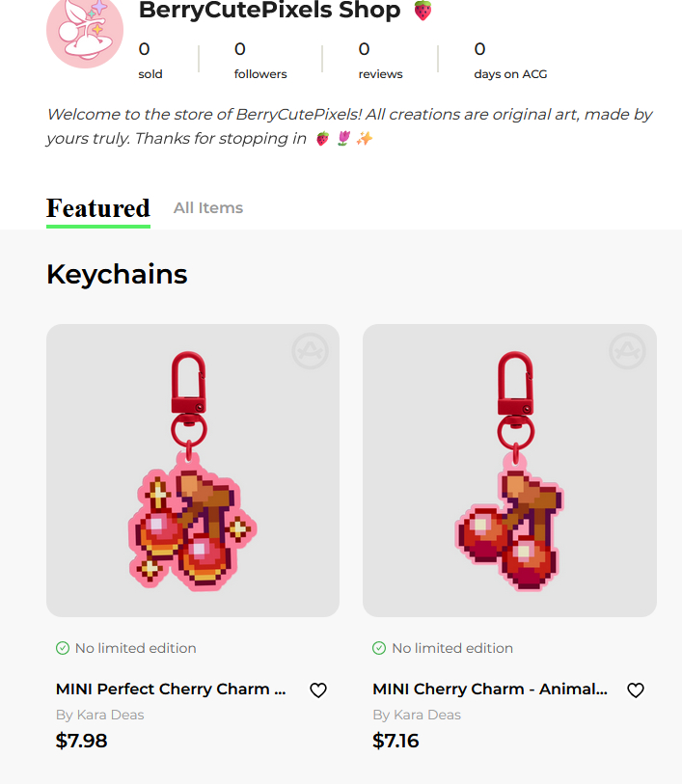The width and height of the screenshot is (682, 784).
Task: Click "By Kara Deas" under the $7.16 item
Action: click(417, 715)
